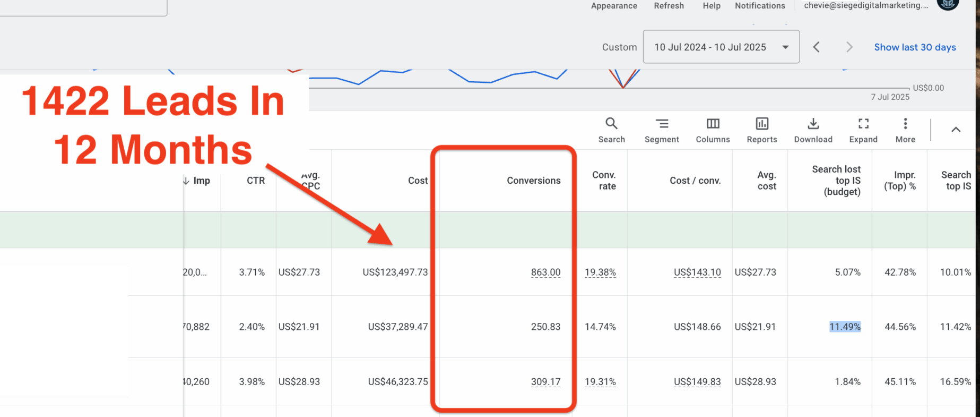Click Show last 30 days link
This screenshot has width=980, height=417.
click(915, 47)
